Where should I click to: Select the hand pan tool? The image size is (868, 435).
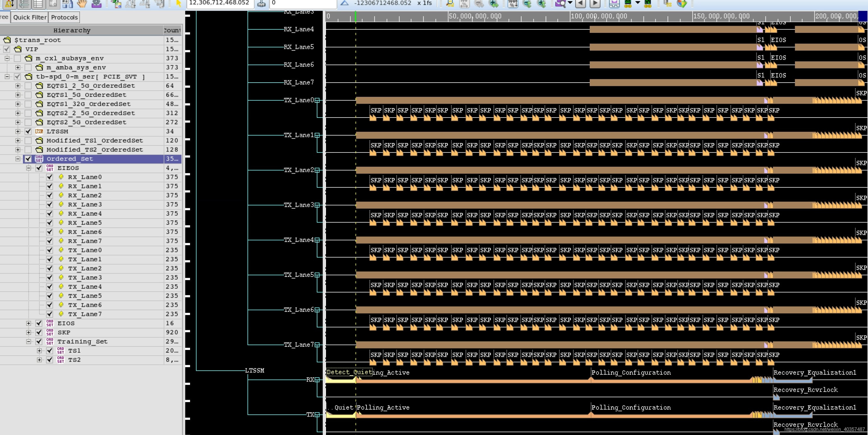point(81,4)
